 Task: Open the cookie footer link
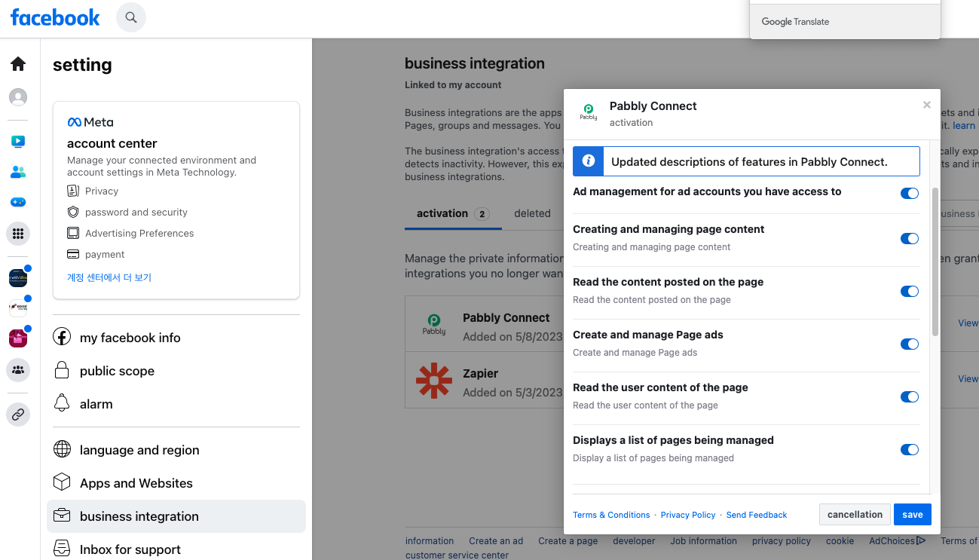(840, 541)
